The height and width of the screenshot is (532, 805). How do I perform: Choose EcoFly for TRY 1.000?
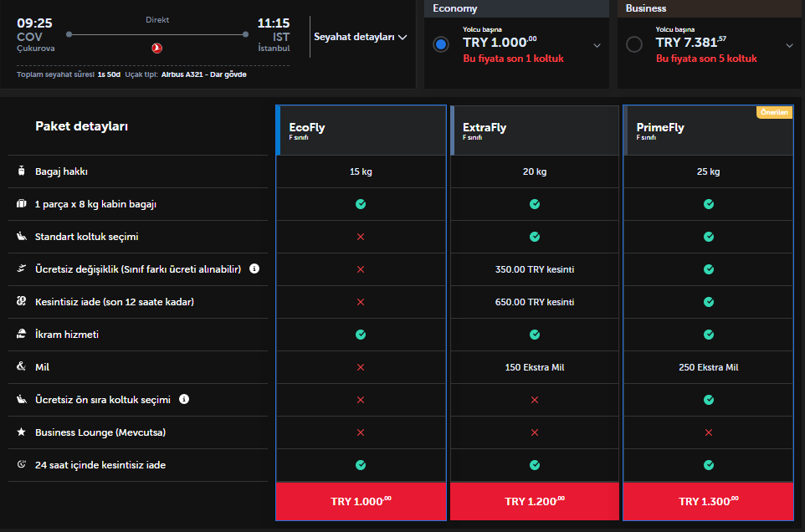click(x=361, y=501)
